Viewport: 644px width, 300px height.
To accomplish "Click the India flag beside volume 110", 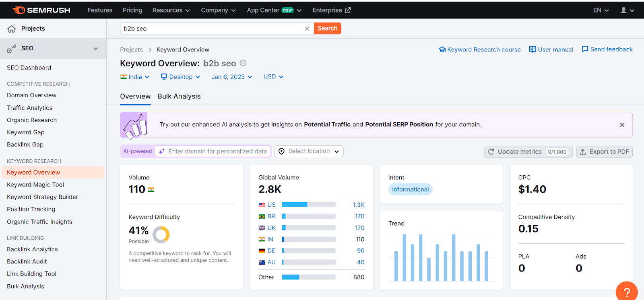I will tap(151, 190).
